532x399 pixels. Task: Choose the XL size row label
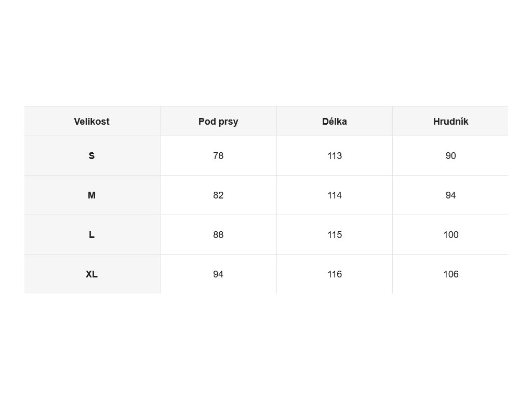pos(91,274)
